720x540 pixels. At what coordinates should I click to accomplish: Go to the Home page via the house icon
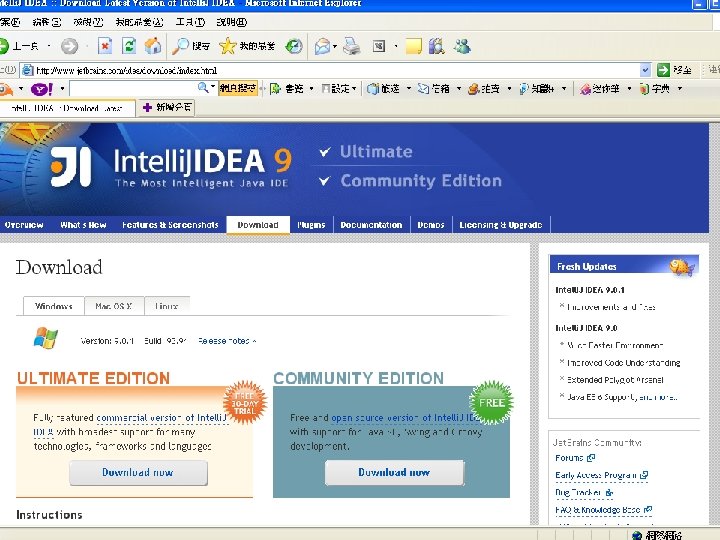[x=153, y=46]
